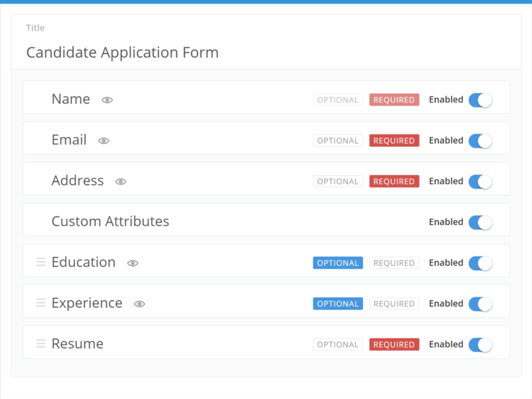Click the eye icon next to Education

tap(132, 263)
